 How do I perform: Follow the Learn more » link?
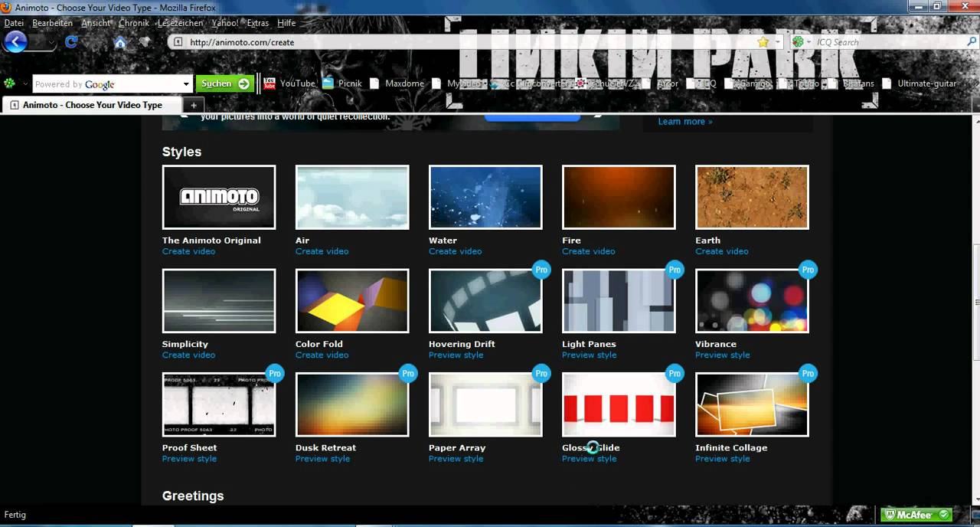click(685, 121)
